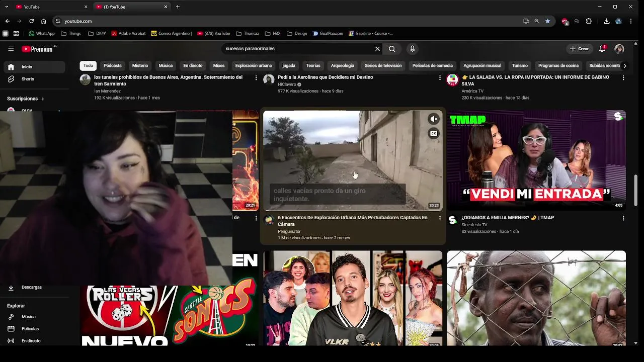Image resolution: width=644 pixels, height=362 pixels.
Task: Select the Misterio filter chip
Action: click(140, 66)
